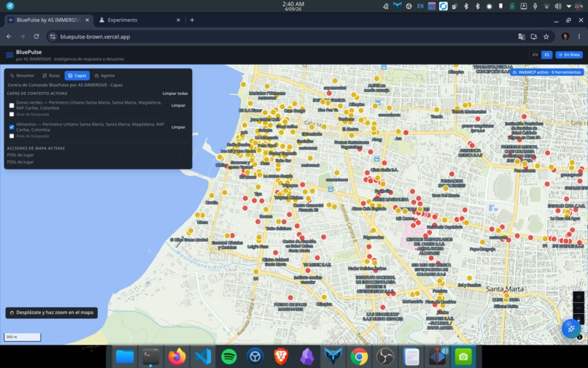Image resolution: width=588 pixels, height=368 pixels.
Task: View site information icon in address bar
Action: click(x=53, y=37)
